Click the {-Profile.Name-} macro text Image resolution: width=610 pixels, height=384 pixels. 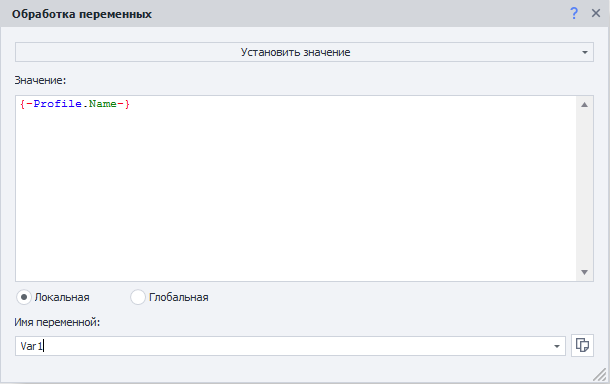tap(75, 104)
